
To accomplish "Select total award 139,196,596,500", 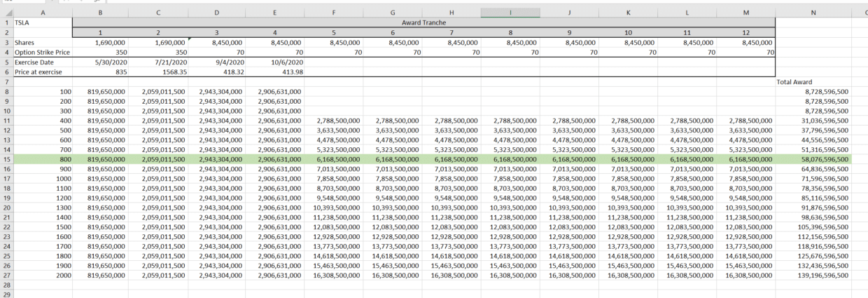I will point(813,276).
